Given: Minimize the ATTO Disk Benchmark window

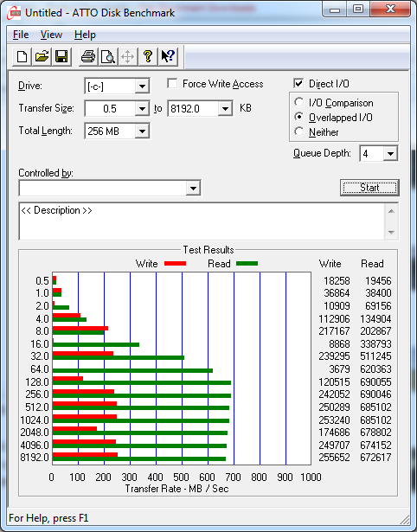Looking at the screenshot, I should click(x=335, y=10).
